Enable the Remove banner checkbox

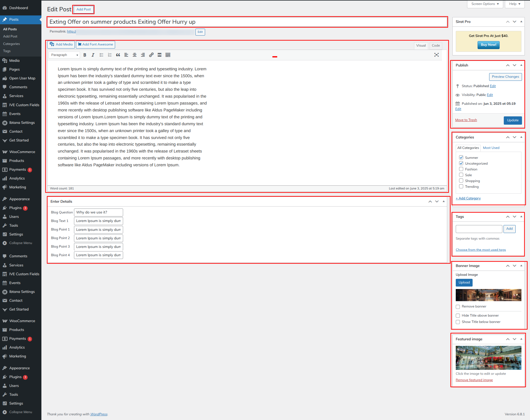click(458, 307)
